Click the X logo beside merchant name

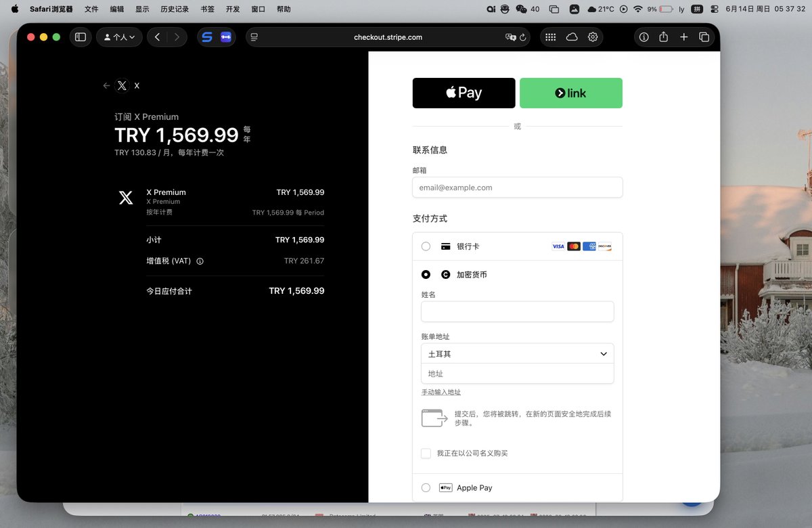click(122, 86)
